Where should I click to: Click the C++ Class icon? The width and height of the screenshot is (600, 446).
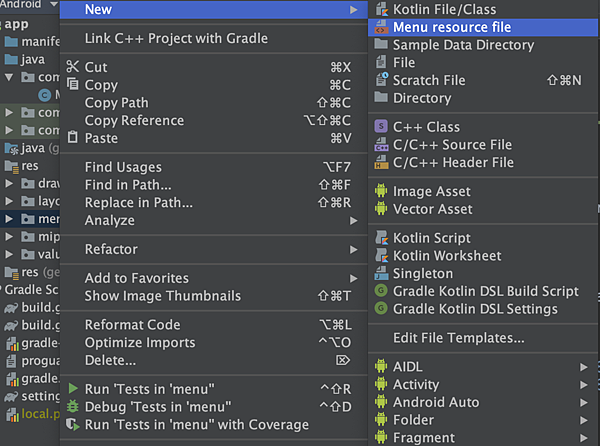381,126
